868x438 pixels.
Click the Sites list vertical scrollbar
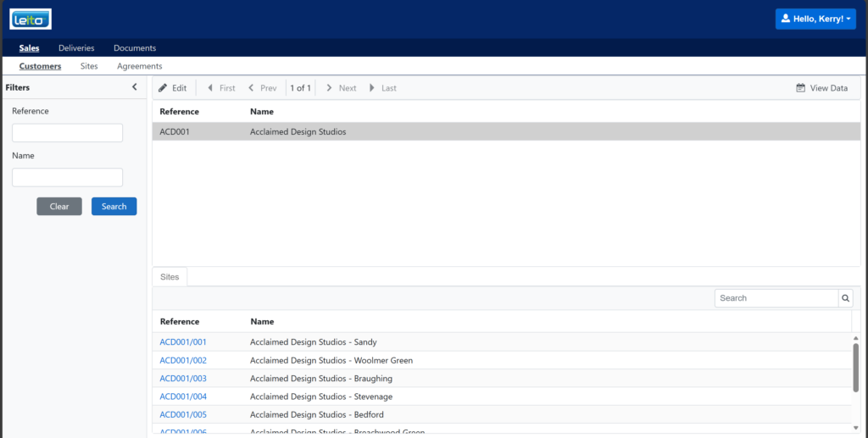tap(855, 367)
